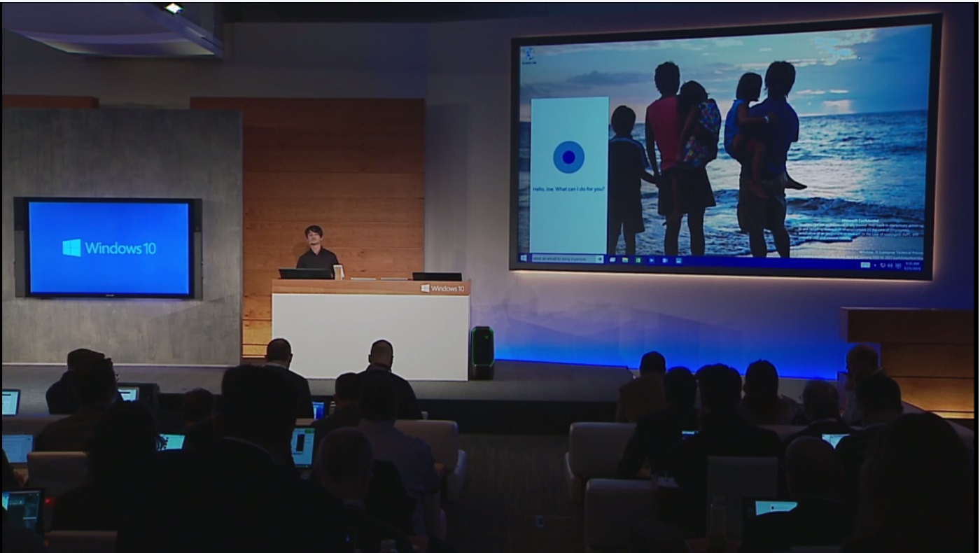Open Task View from the taskbar
Viewport: 980px width, 553px height.
tap(612, 260)
